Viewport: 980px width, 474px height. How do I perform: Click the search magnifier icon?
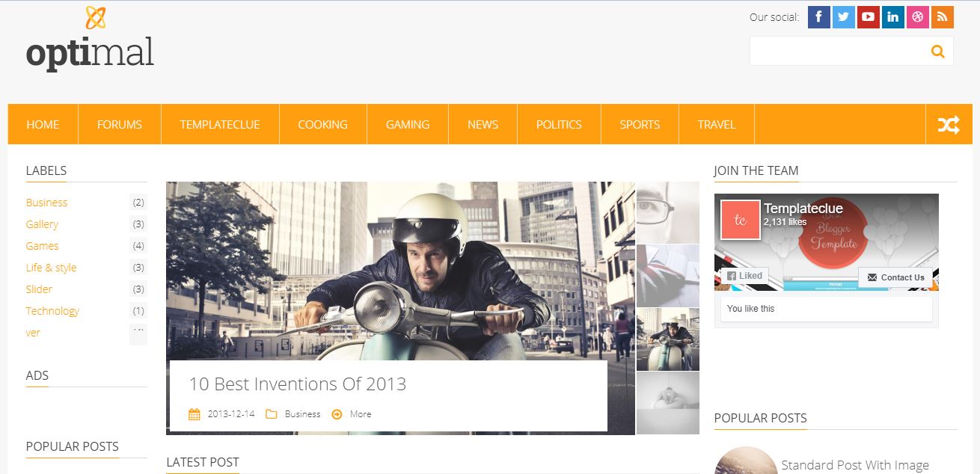coord(937,51)
